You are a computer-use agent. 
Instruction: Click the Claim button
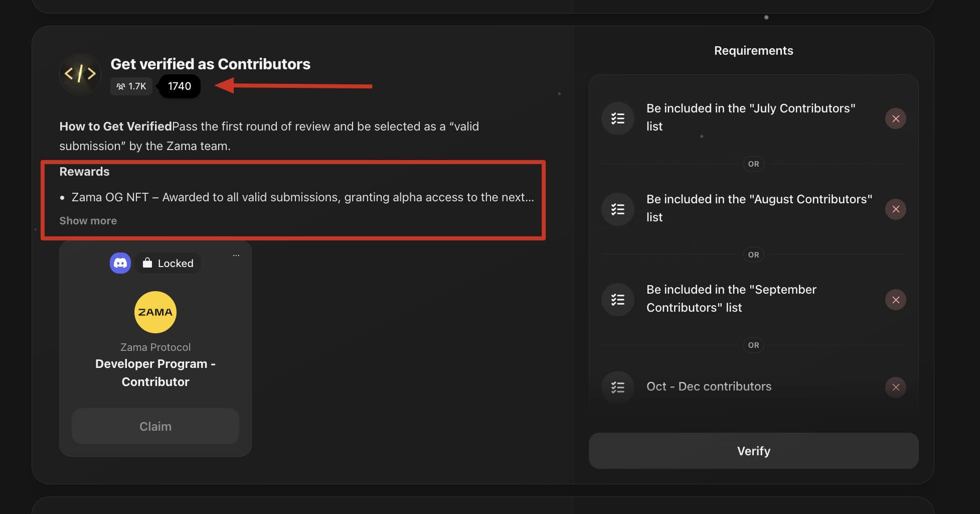pyautogui.click(x=155, y=426)
